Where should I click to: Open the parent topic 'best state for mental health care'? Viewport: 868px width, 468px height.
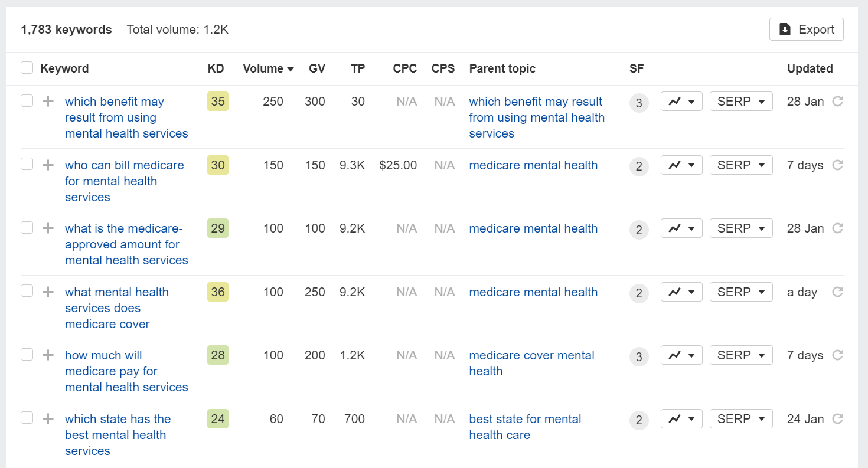(525, 427)
